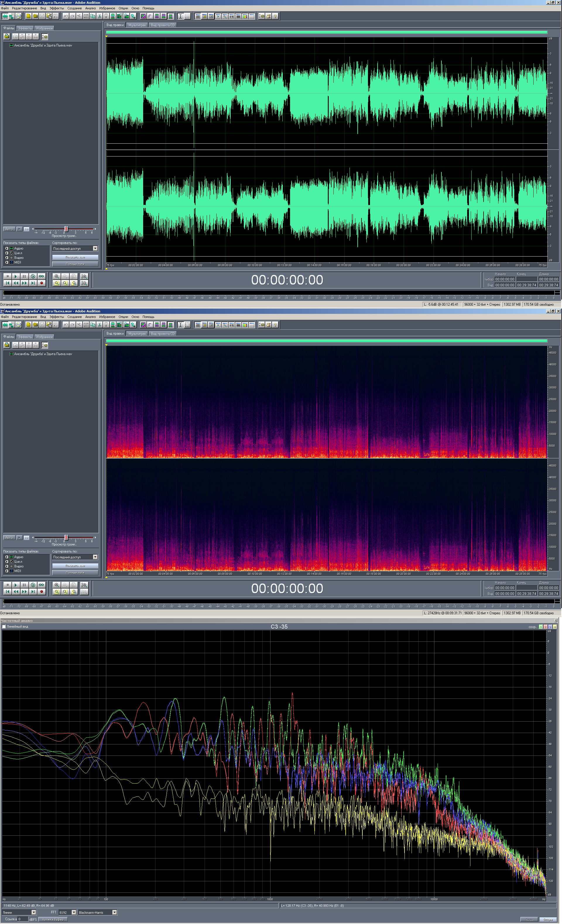Screen dimensions: 562x924
Task: Click 'Полные пути' button in top window
Action: [75, 264]
